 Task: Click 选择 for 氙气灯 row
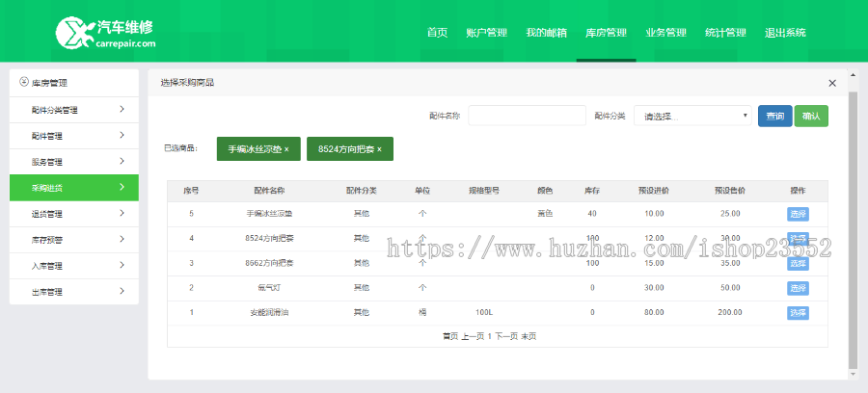(x=798, y=288)
